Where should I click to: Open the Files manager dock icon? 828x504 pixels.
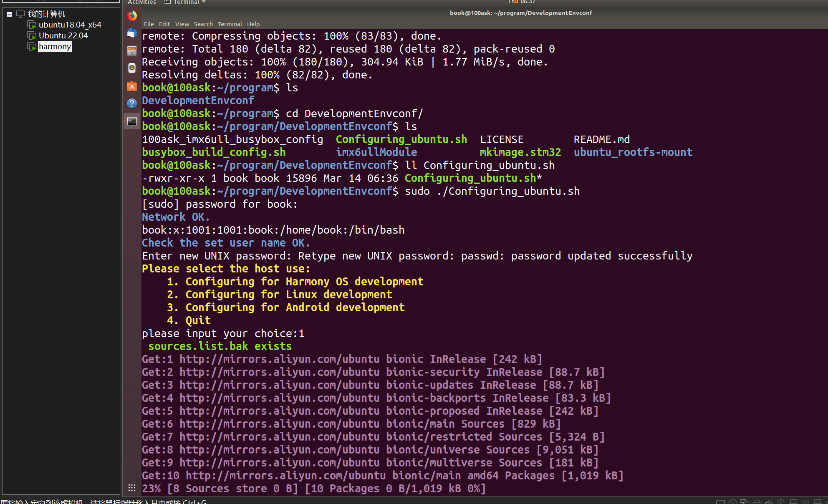click(132, 51)
